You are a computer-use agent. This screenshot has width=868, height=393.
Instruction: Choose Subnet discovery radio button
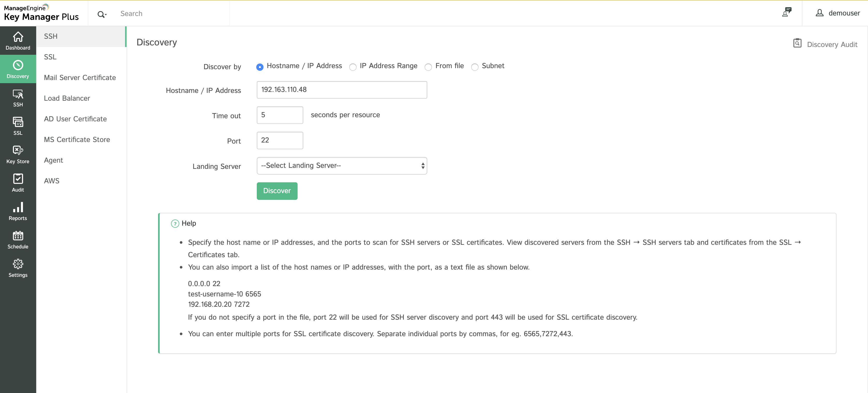[x=475, y=67]
